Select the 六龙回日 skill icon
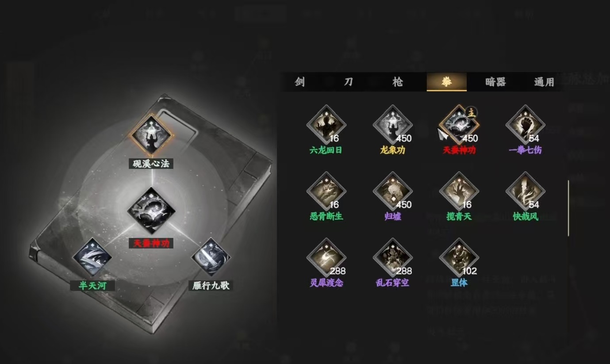This screenshot has width=610, height=364. pyautogui.click(x=326, y=125)
